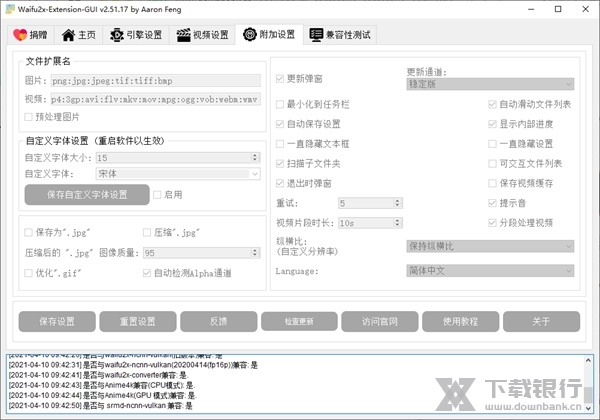600x420 pixels.
Task: Click the 图像质量 spinner arrows
Action: coord(255,252)
